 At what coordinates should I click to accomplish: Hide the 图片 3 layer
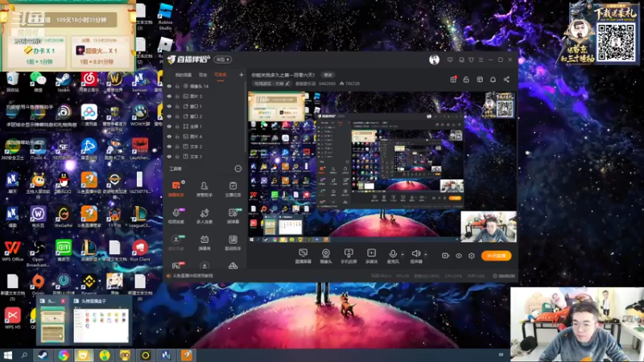tap(169, 96)
